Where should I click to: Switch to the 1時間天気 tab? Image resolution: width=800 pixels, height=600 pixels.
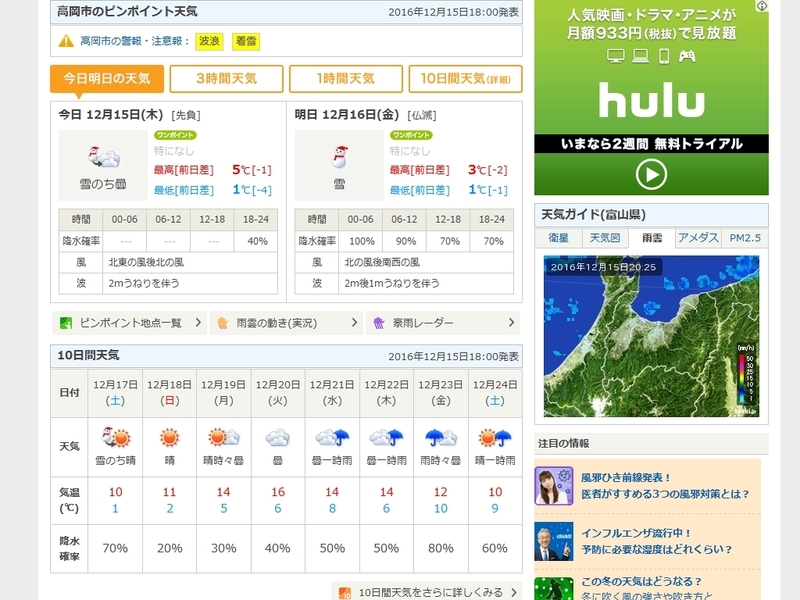click(x=346, y=79)
